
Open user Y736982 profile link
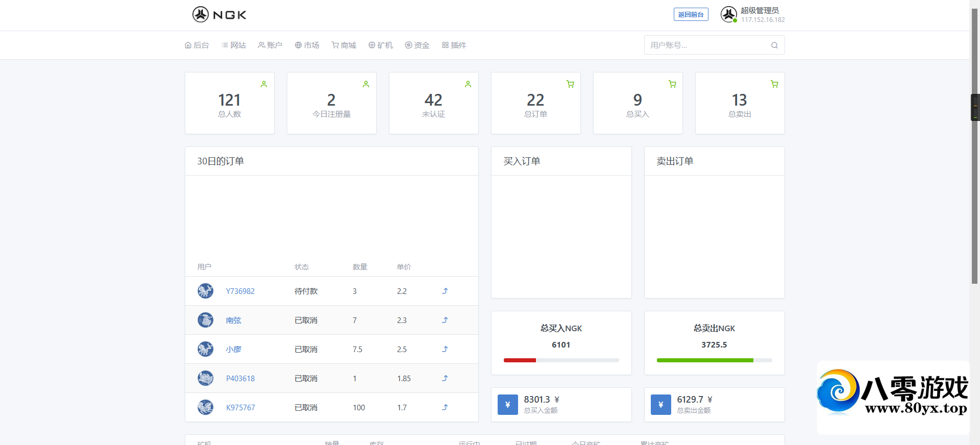(240, 291)
